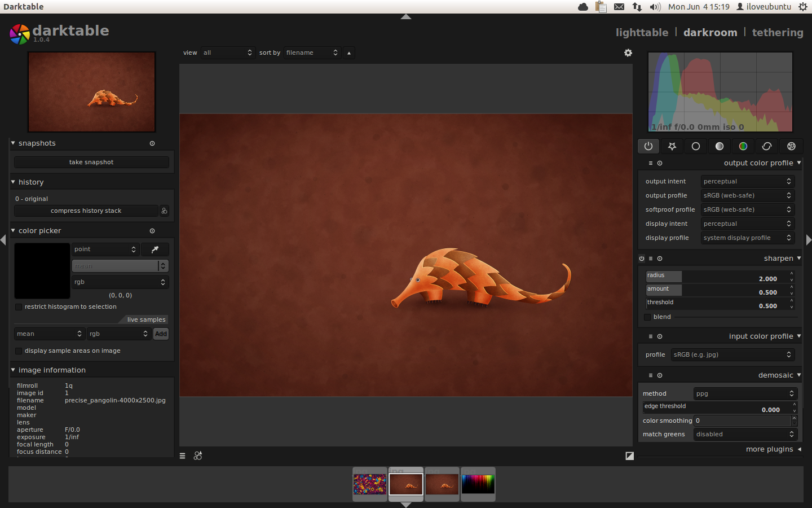Viewport: 812px width, 508px height.
Task: Open the output intent dropdown
Action: pos(747,181)
